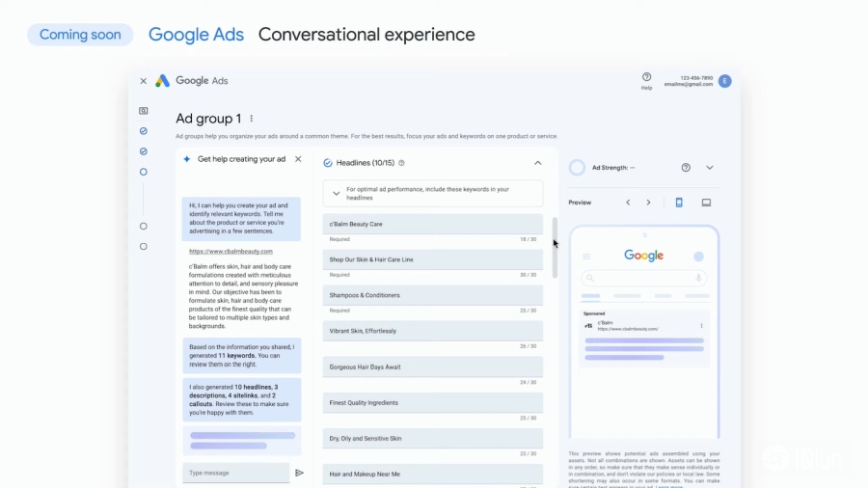Go to the first completed step checkmark

[x=144, y=131]
